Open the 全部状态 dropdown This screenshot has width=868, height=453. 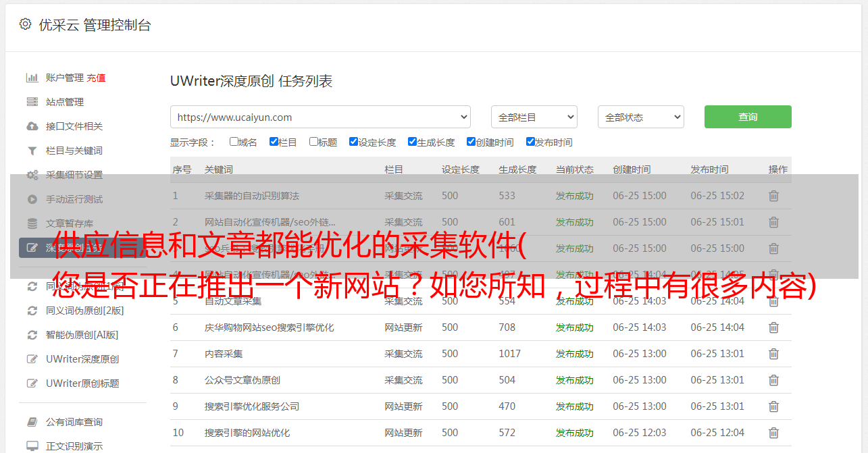pos(641,117)
